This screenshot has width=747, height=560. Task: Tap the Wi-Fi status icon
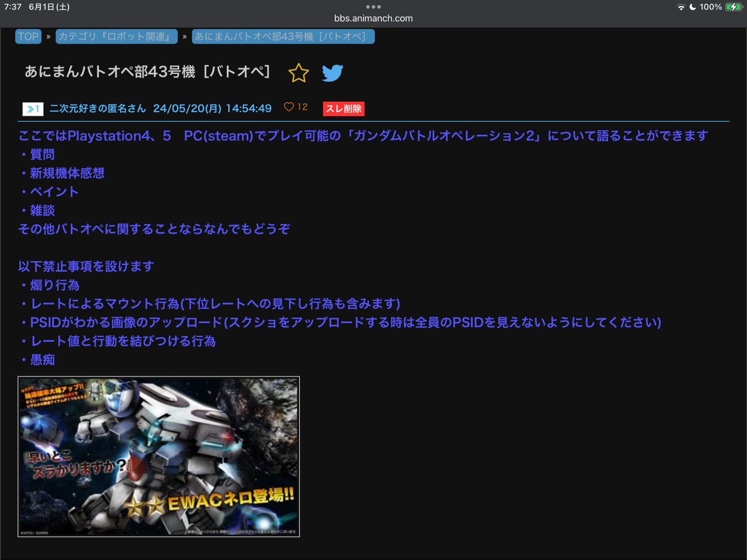click(681, 7)
